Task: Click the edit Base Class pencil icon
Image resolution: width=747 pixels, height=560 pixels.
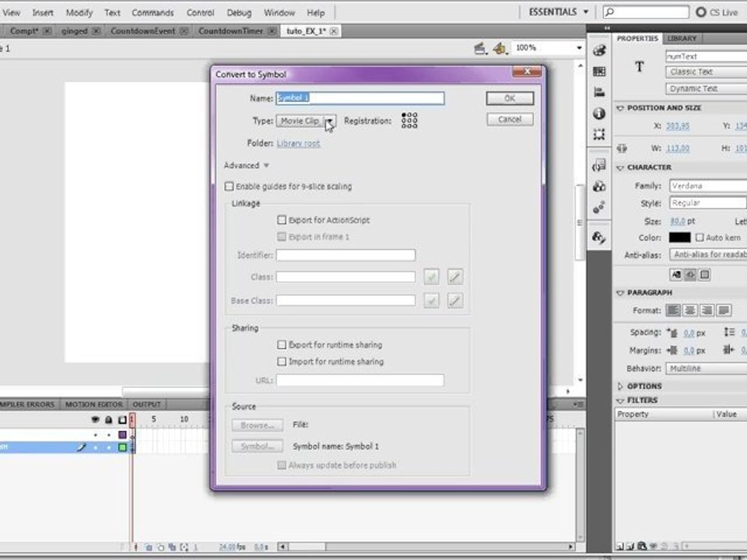Action: [x=455, y=300]
